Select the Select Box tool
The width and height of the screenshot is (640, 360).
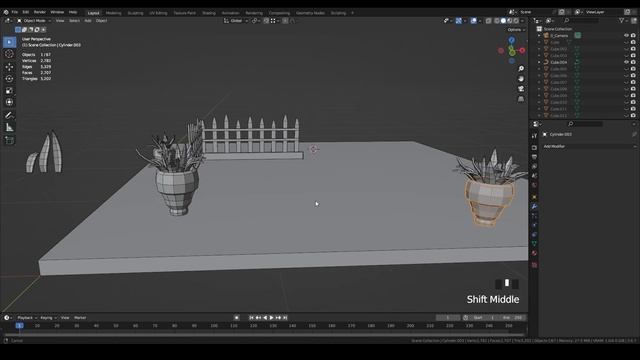[x=9, y=42]
